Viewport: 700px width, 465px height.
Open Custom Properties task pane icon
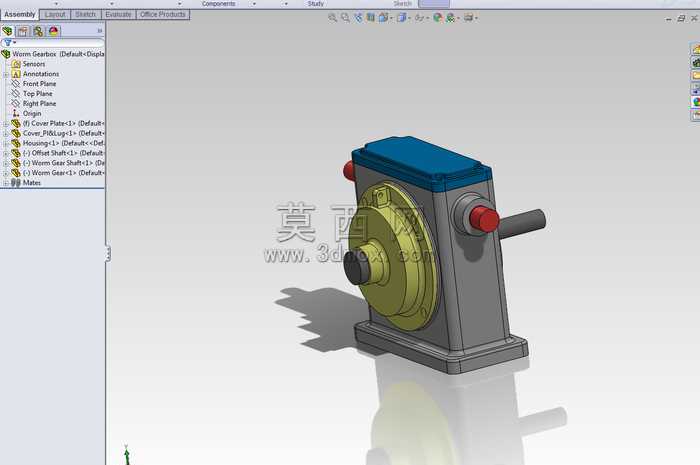pyautogui.click(x=696, y=115)
